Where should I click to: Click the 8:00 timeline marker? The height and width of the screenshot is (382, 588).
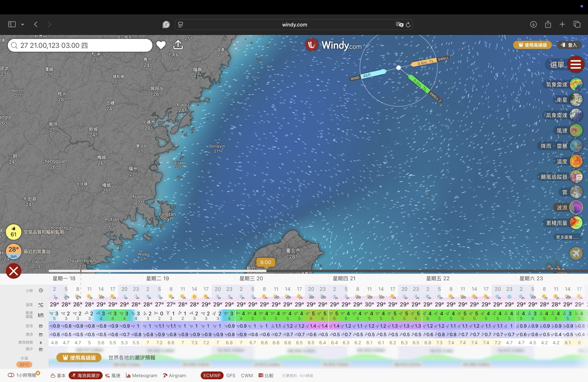(x=265, y=262)
